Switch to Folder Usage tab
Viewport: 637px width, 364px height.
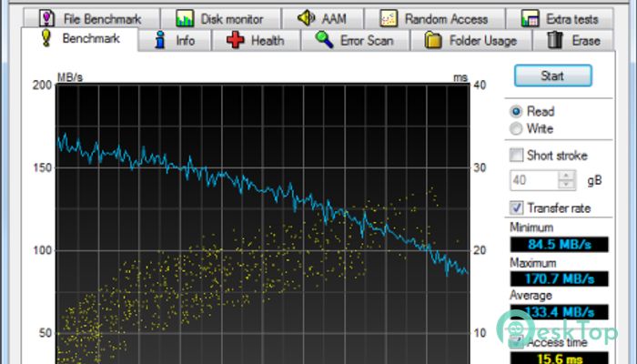pos(471,41)
